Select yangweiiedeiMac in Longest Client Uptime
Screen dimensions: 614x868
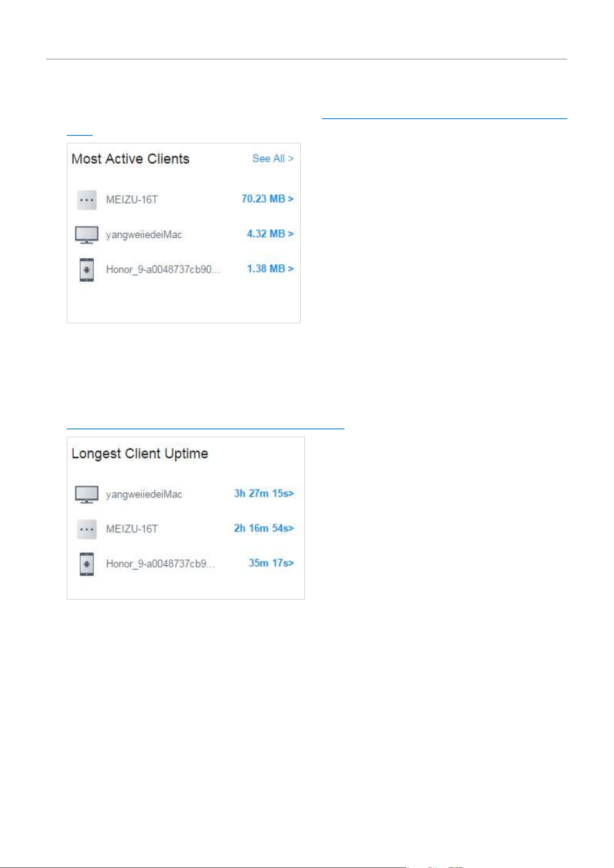[144, 494]
